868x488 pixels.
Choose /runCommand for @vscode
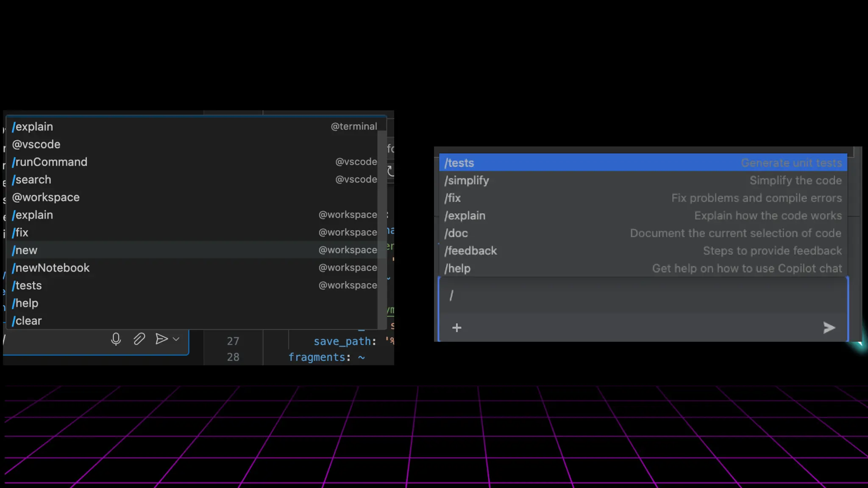(50, 162)
